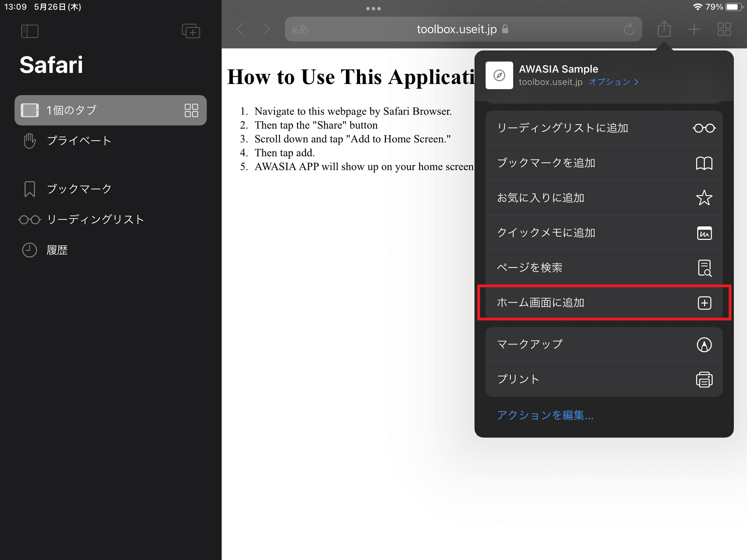Tap the three-dot multitasking control
Image resolution: width=747 pixels, height=560 pixels.
click(373, 9)
